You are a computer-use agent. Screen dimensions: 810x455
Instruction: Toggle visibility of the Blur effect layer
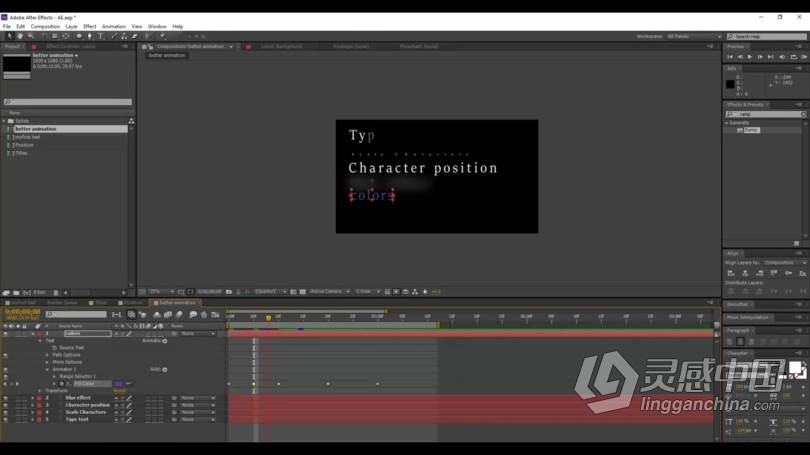tap(5, 398)
